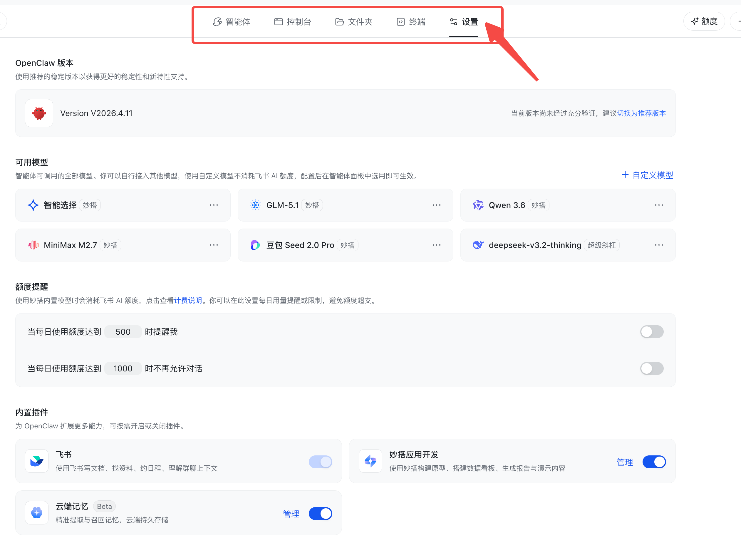
Task: Open the 终端 tab
Action: click(x=411, y=22)
